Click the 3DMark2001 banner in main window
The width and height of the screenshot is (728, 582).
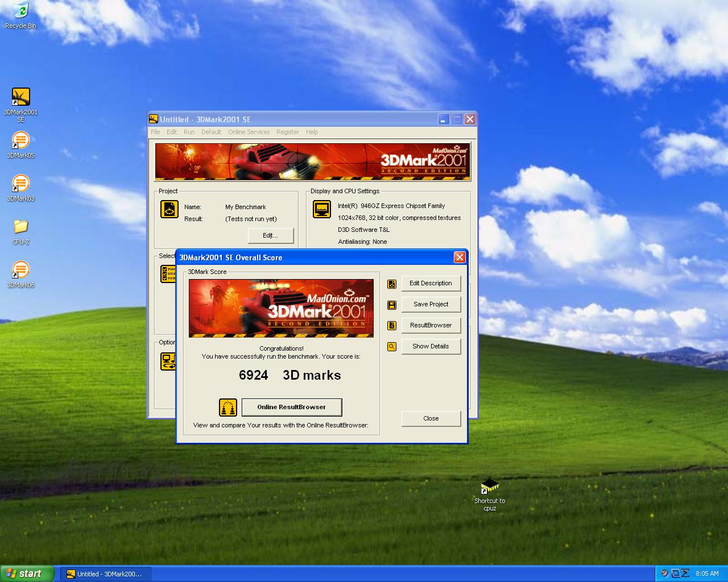point(313,162)
